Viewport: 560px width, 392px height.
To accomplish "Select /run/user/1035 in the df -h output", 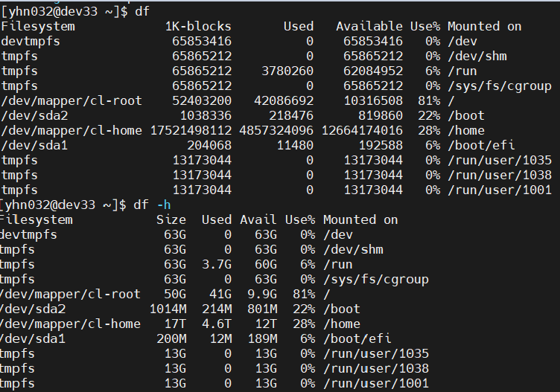I will tap(376, 354).
